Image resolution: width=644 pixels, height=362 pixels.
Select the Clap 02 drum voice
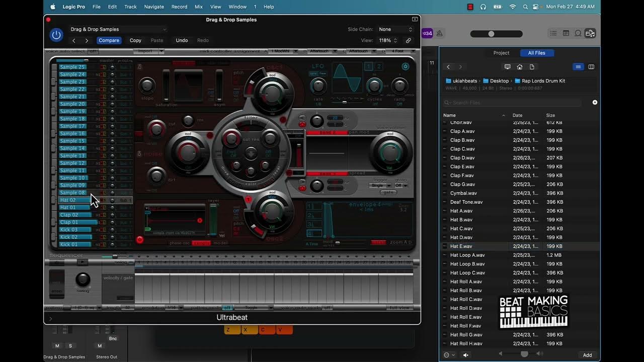coord(74,215)
